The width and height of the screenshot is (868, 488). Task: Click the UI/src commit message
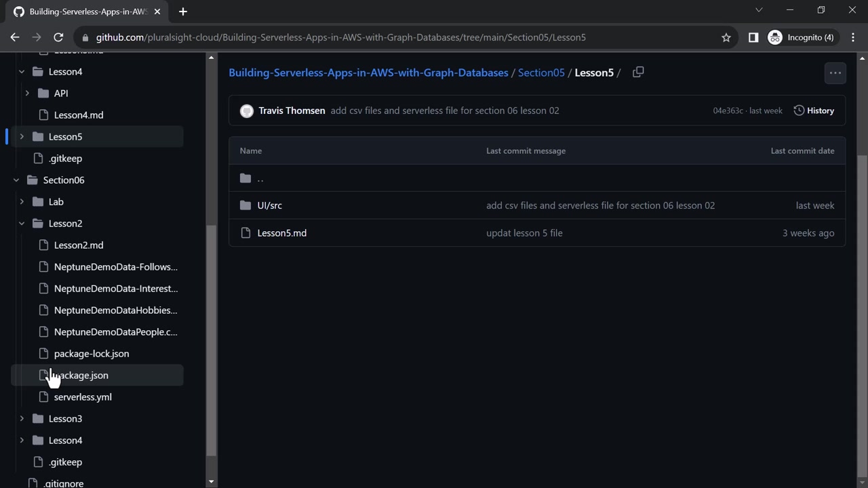point(600,205)
